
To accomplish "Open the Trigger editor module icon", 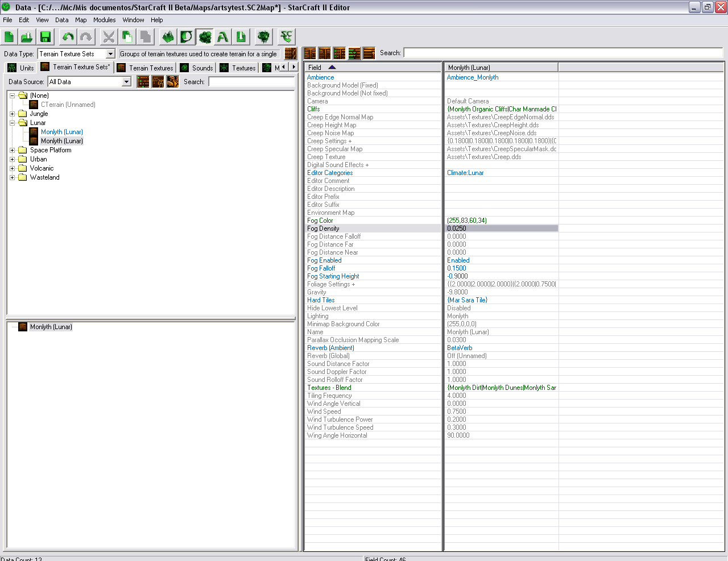I will click(186, 37).
